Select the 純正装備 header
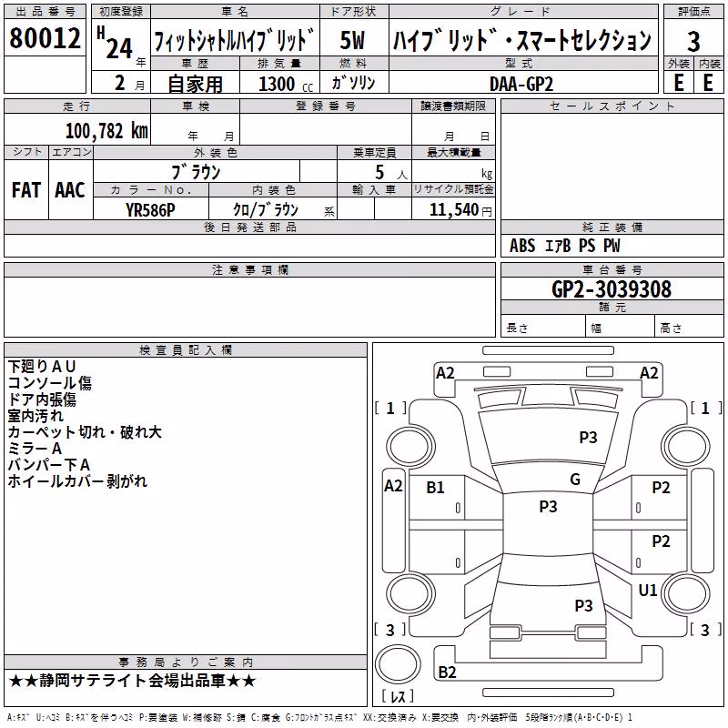The image size is (728, 728). pos(612,227)
